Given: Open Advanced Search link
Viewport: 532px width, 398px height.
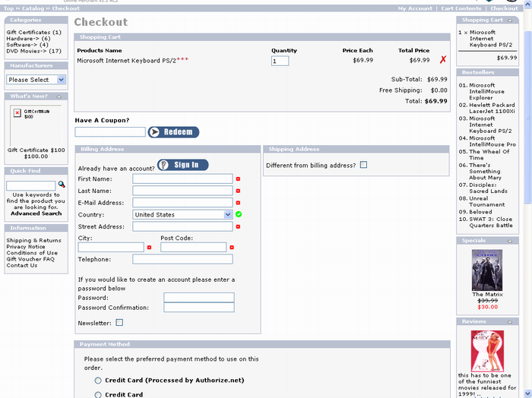Looking at the screenshot, I should click(x=36, y=213).
